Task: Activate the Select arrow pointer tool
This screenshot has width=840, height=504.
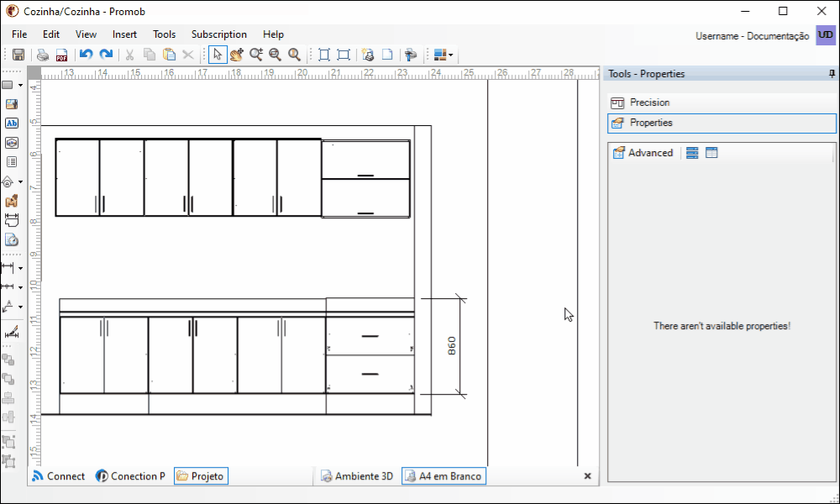Action: 218,55
